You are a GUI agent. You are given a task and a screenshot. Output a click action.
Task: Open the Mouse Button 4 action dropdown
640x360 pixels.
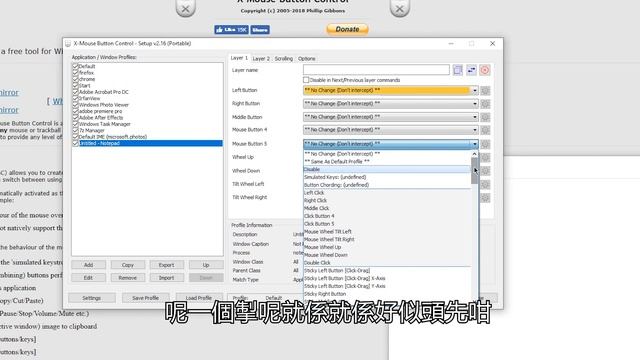391,130
